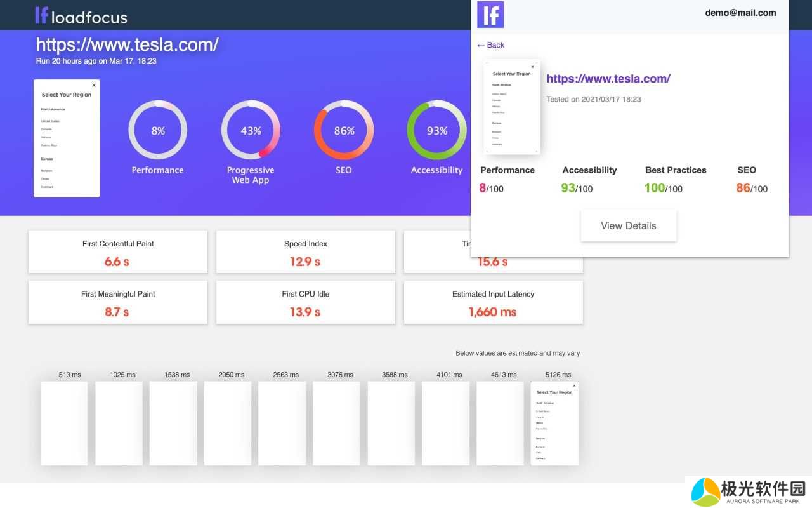Screen dimensions: 812x508
Task: Click the Performance 8% gauge
Action: pyautogui.click(x=158, y=130)
